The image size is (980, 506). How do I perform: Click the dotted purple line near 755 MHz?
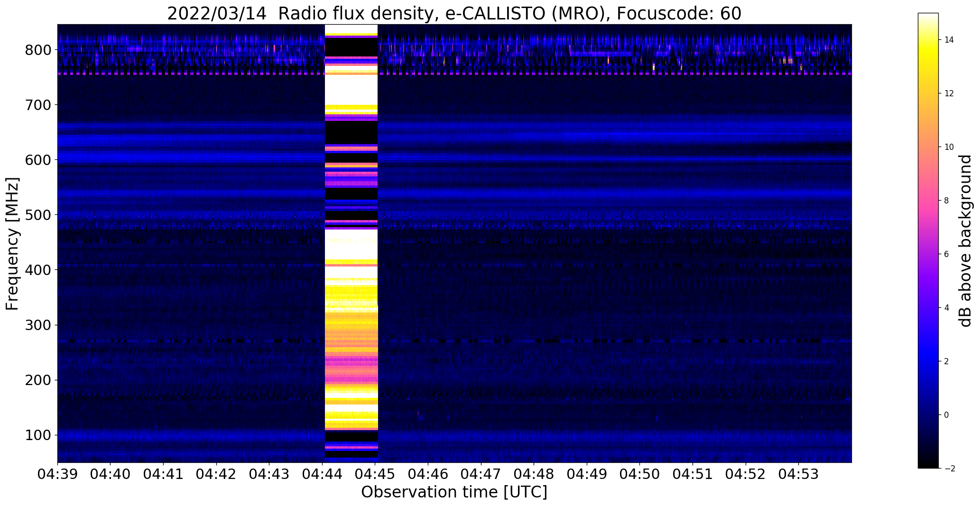tap(454, 74)
